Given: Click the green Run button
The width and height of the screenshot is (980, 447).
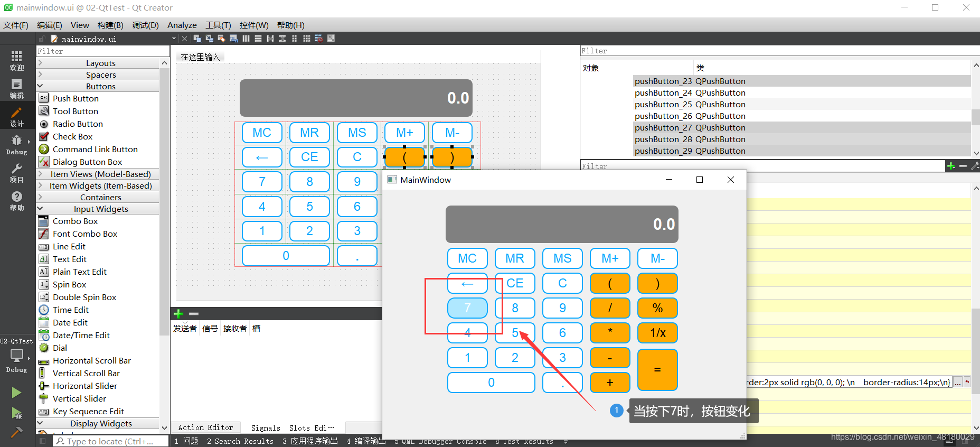Looking at the screenshot, I should point(16,393).
